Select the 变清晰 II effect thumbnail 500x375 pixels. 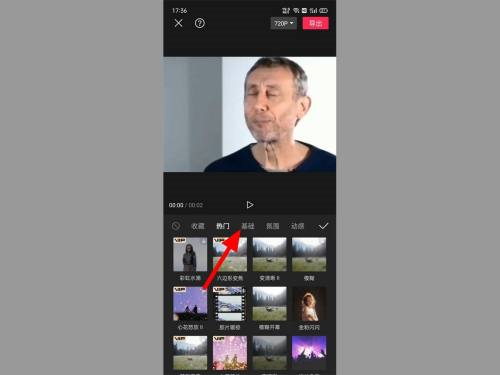click(269, 255)
